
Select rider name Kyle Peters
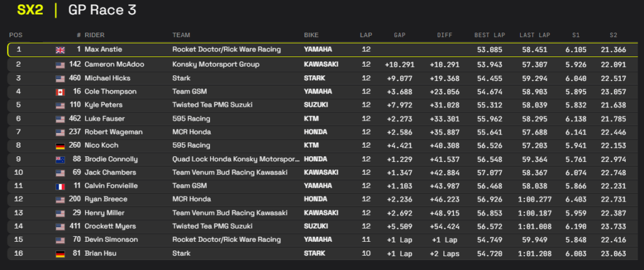[x=104, y=105]
